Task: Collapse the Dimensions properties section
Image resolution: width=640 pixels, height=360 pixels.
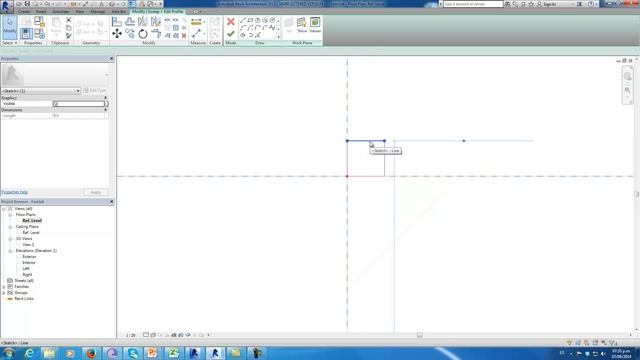Action: pyautogui.click(x=105, y=110)
